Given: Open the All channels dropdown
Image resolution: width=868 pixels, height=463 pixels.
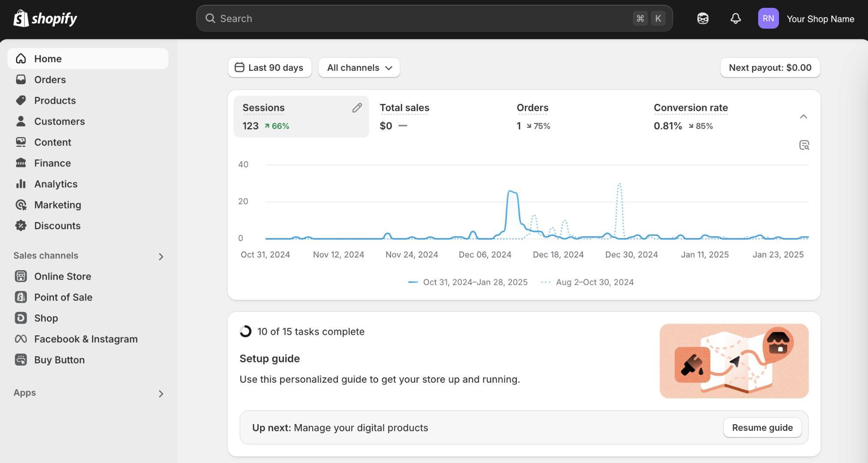Looking at the screenshot, I should pyautogui.click(x=359, y=68).
